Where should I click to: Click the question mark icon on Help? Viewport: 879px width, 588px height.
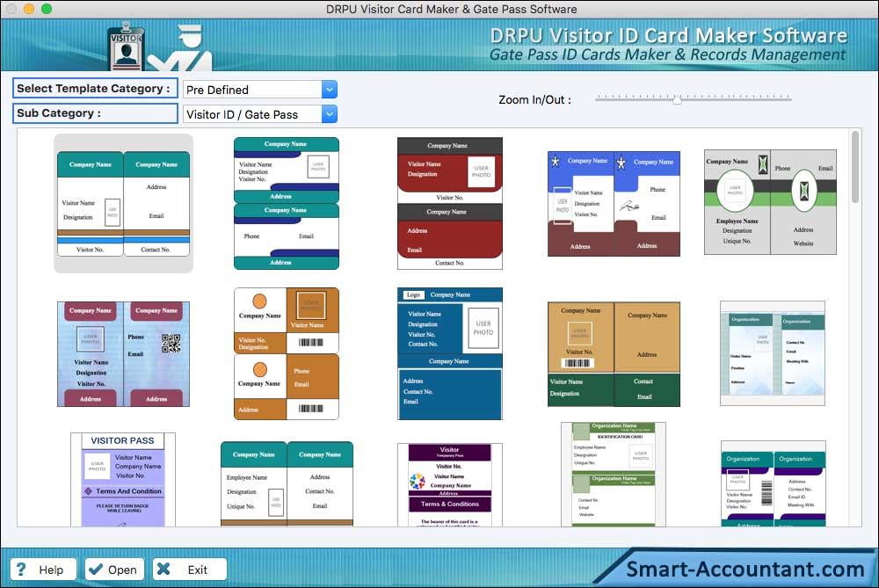point(21,570)
